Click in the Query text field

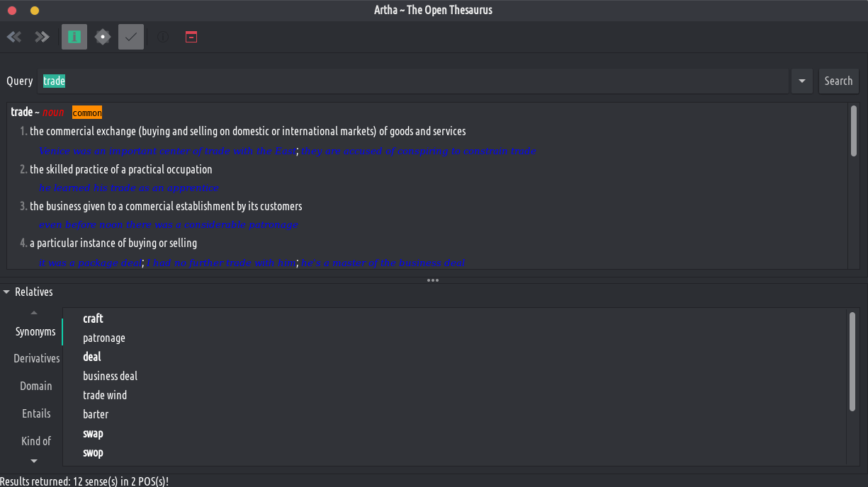click(x=411, y=81)
